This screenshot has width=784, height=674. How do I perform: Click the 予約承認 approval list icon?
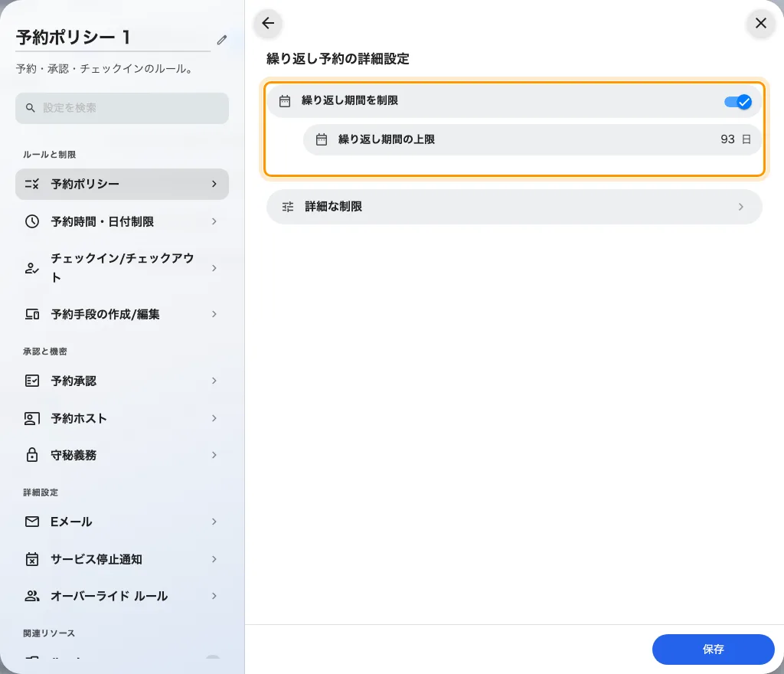point(32,381)
